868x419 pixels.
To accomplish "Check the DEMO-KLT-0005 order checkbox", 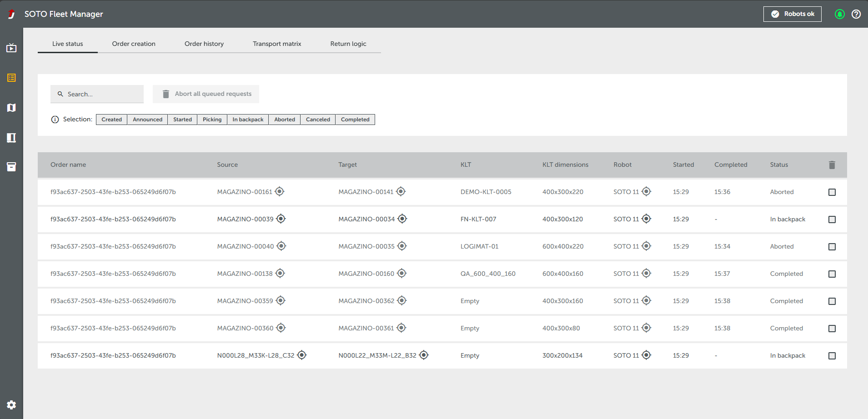I will [x=832, y=192].
